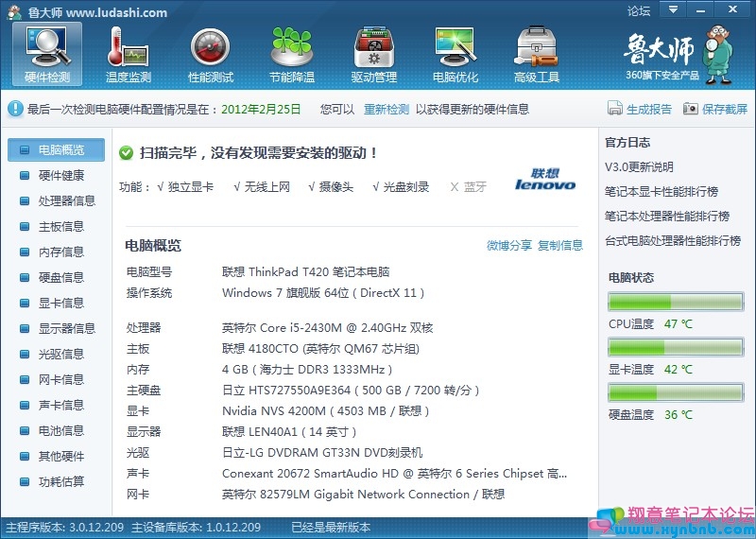The image size is (756, 539).
Task: Open 节能降温 energy saving clover icon
Action: [292, 54]
